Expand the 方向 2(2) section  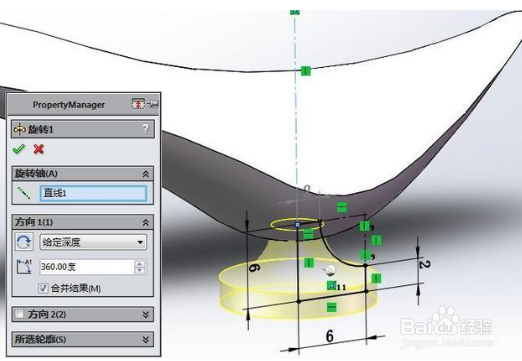tap(146, 314)
